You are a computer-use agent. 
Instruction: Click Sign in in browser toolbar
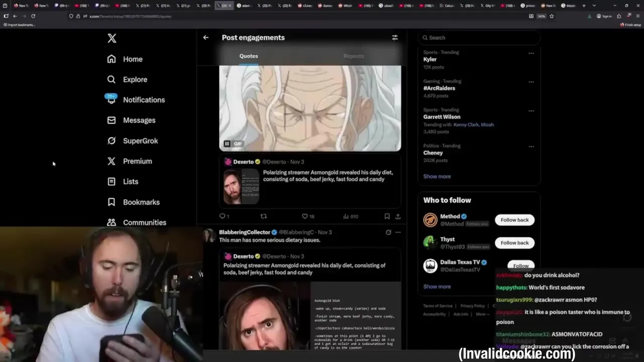[x=604, y=16]
